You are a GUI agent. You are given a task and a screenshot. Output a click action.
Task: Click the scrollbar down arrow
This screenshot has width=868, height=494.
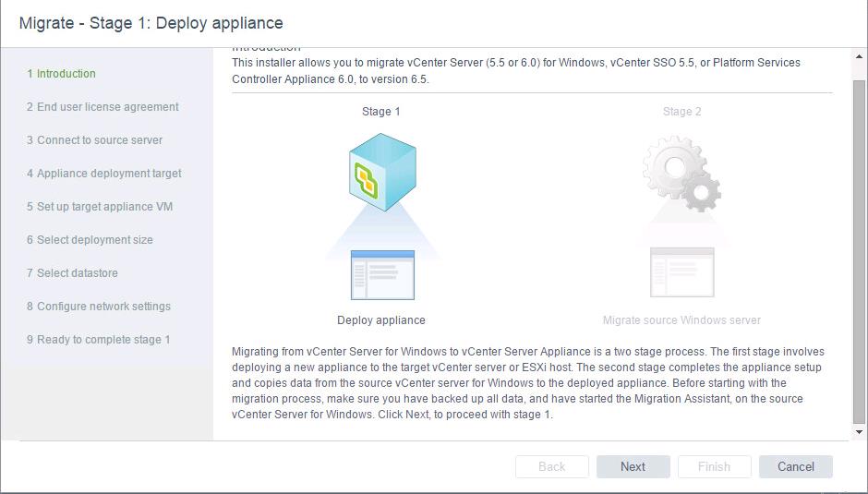[859, 432]
